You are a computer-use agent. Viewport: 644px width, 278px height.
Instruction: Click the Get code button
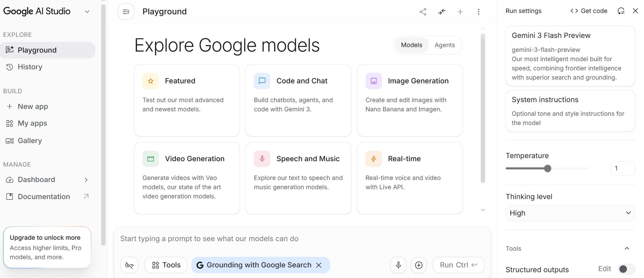[589, 11]
